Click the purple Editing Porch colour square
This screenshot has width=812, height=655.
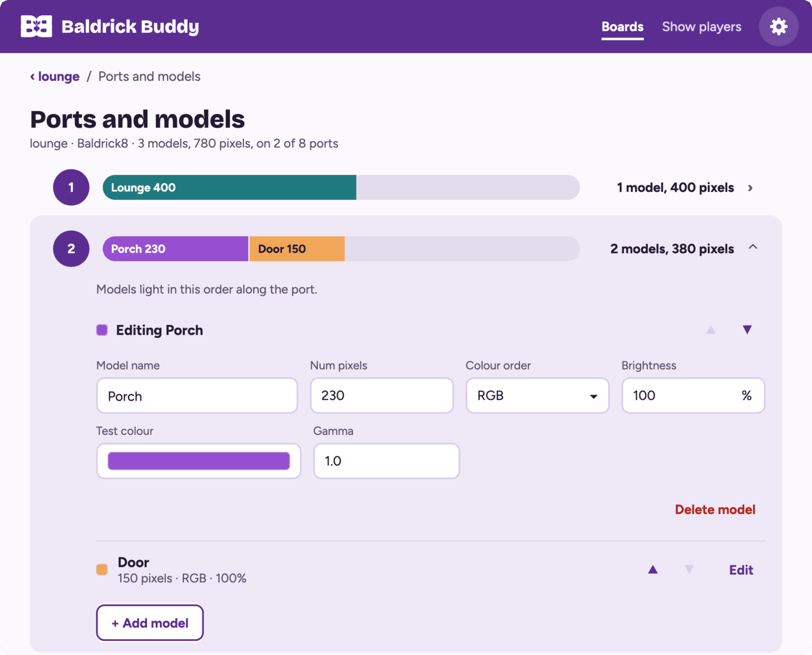(102, 330)
